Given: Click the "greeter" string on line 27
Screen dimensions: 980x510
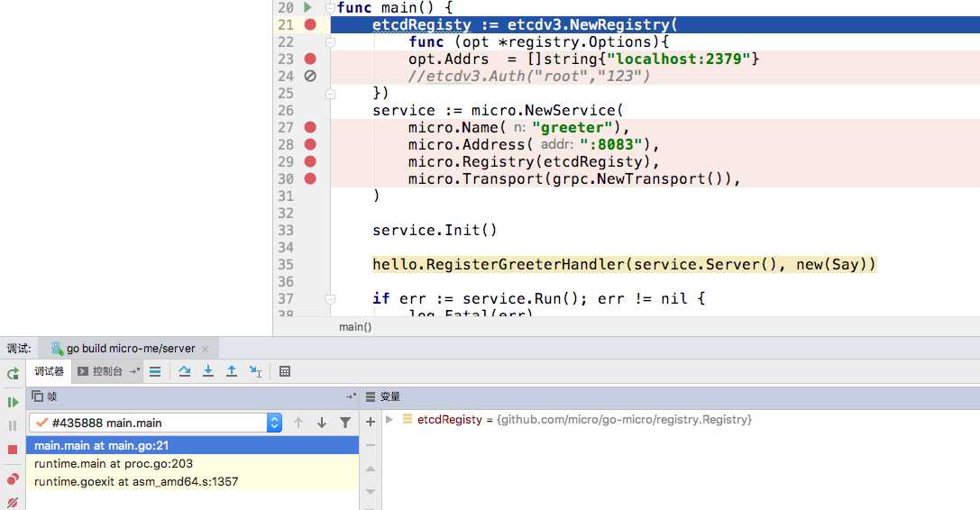Looking at the screenshot, I should pos(572,128).
